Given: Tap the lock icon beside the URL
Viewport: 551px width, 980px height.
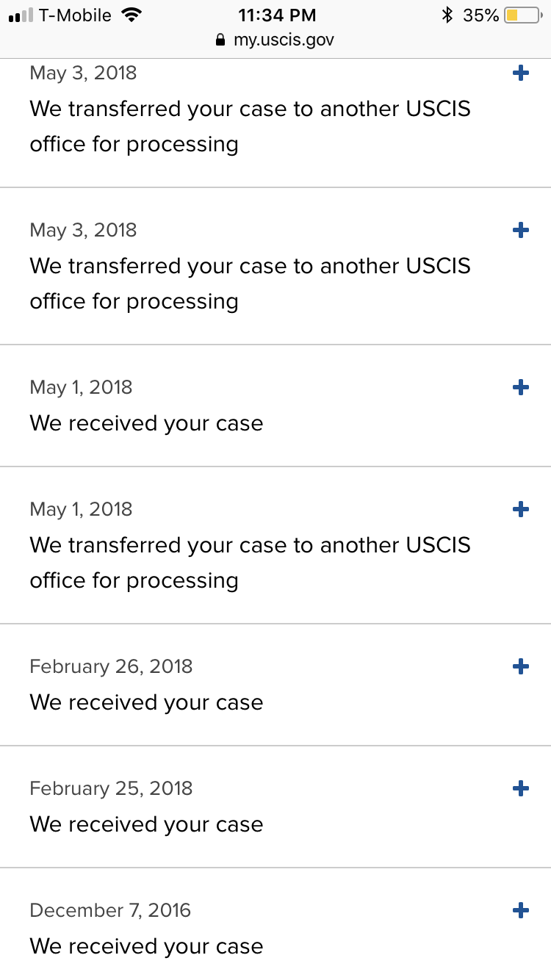Looking at the screenshot, I should [x=220, y=40].
